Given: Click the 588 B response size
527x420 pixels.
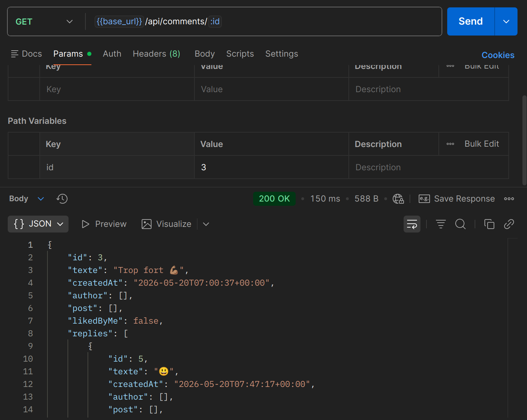Looking at the screenshot, I should click(x=366, y=199).
